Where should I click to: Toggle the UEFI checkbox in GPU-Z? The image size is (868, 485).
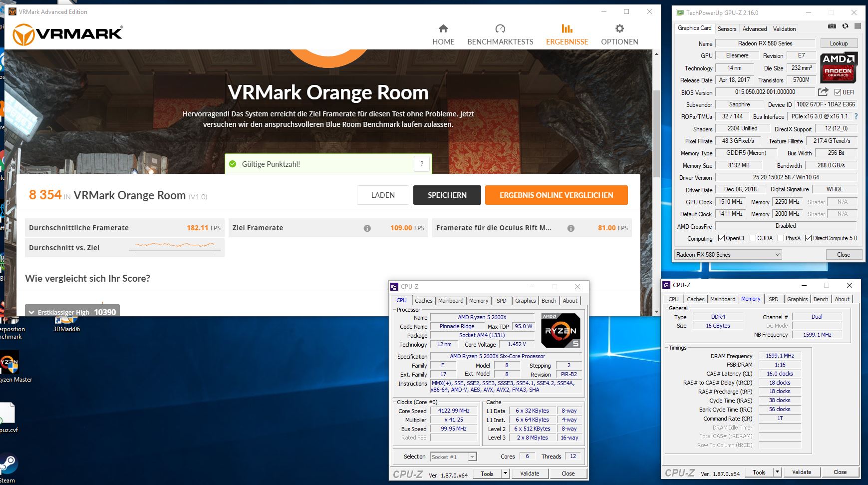(x=838, y=92)
